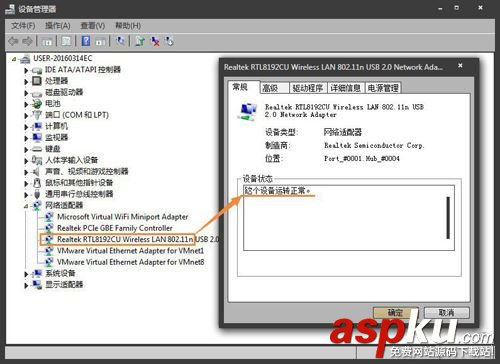The width and height of the screenshot is (500, 364).
Task: Click the Realtek PCIe GBE adapter icon
Action: [x=49, y=228]
